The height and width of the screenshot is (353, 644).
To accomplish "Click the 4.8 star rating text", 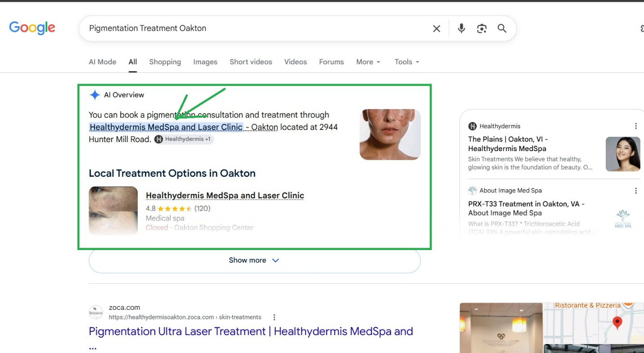I will (151, 209).
